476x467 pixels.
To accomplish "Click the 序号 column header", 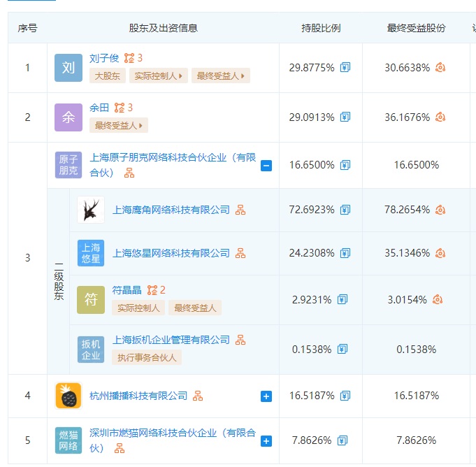I will pos(28,28).
